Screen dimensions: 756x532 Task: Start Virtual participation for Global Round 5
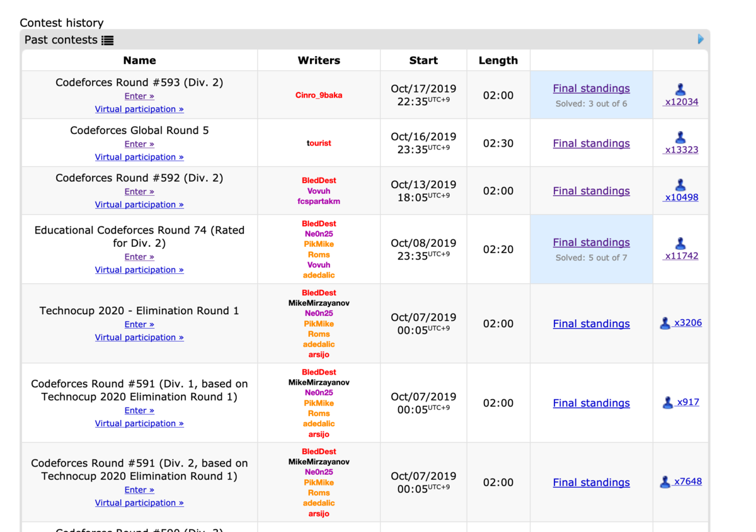(139, 157)
